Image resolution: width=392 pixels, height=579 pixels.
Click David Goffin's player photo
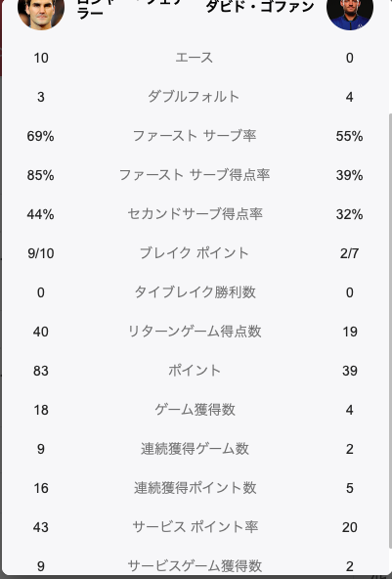click(x=350, y=14)
